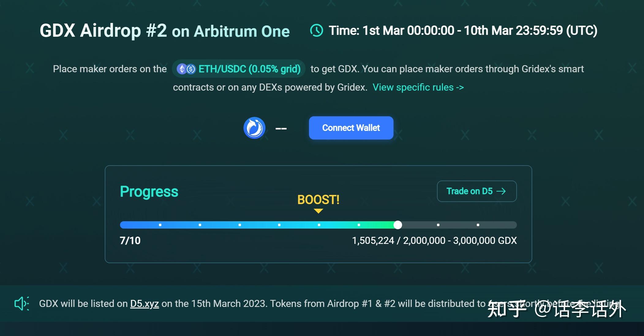Click the progress dot below BOOST

(319, 225)
